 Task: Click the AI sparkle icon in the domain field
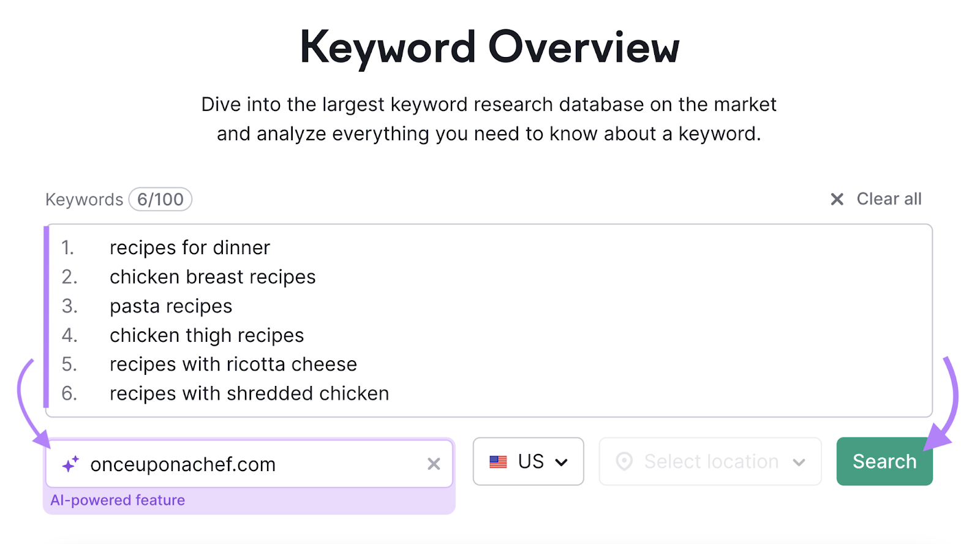tap(70, 464)
